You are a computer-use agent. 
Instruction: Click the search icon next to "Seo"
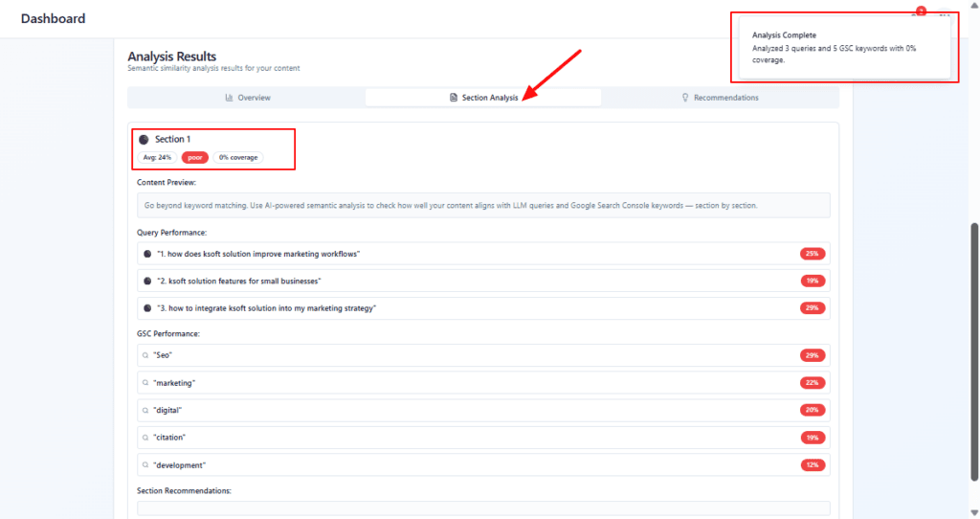[145, 355]
